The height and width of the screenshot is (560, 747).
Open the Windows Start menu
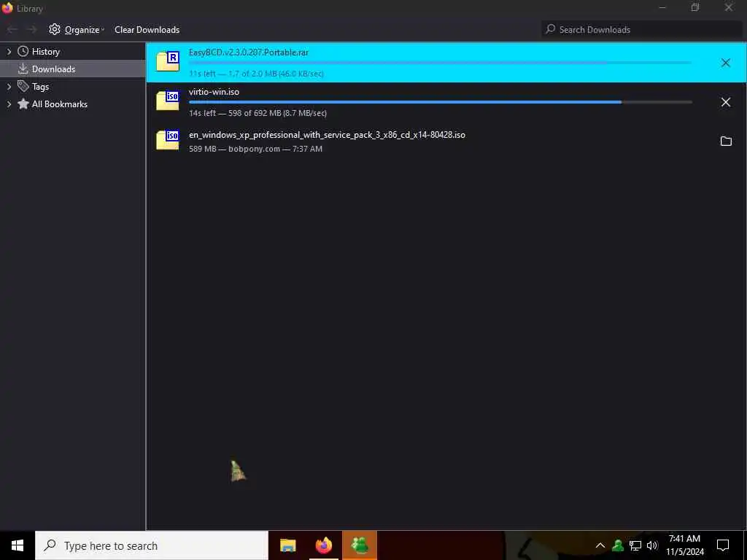[18, 545]
